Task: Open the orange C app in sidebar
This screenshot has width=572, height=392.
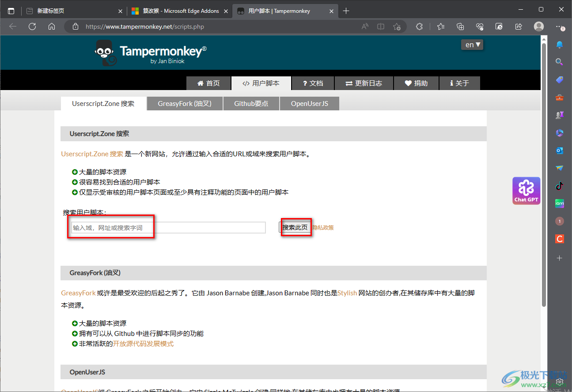Action: 560,239
